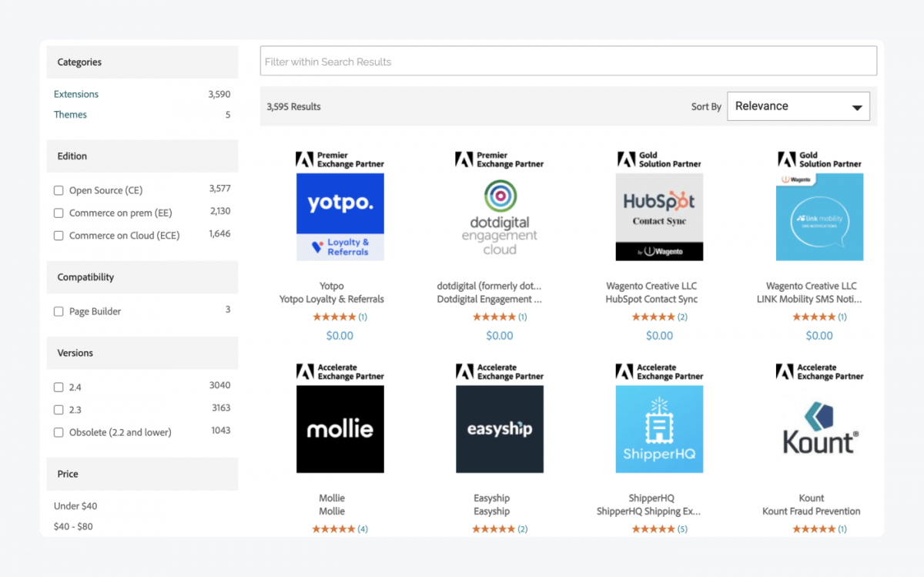The image size is (924, 577).
Task: Click the Gold Solution Partner badge above LINK Mobility
Action: [x=819, y=159]
